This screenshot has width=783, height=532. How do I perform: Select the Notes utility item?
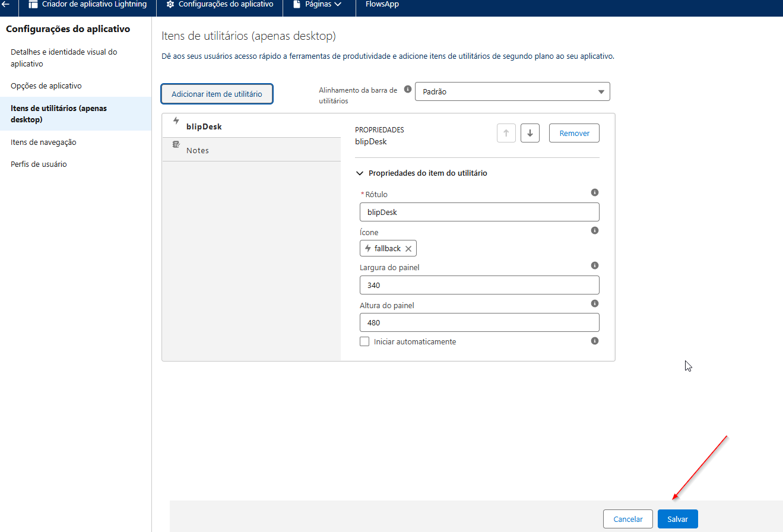click(252, 150)
